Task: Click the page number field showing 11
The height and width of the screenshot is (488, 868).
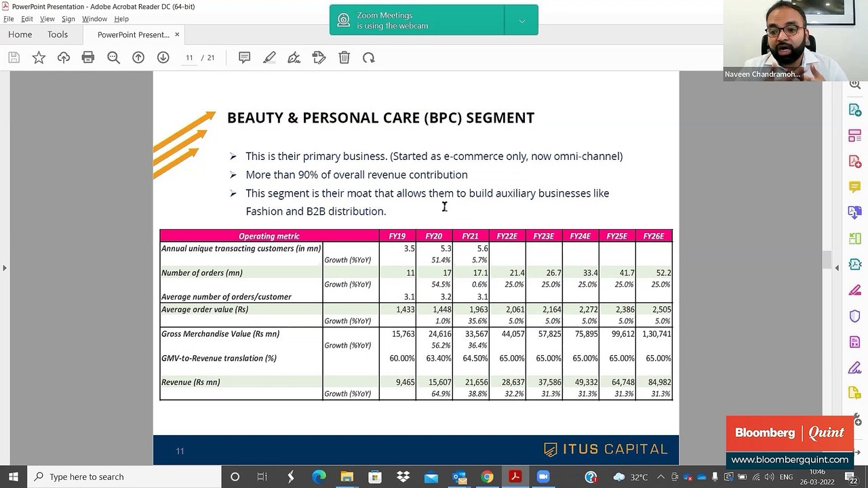Action: (x=189, y=58)
